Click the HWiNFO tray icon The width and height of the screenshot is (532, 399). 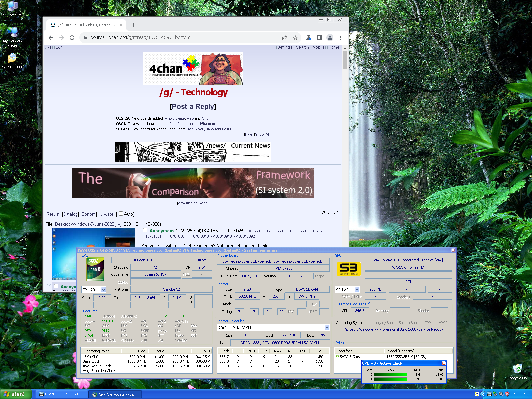coord(489,394)
